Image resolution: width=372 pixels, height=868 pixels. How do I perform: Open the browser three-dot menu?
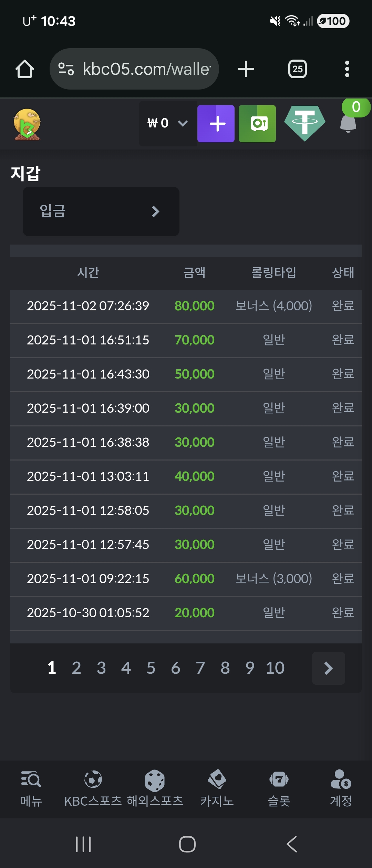[347, 69]
